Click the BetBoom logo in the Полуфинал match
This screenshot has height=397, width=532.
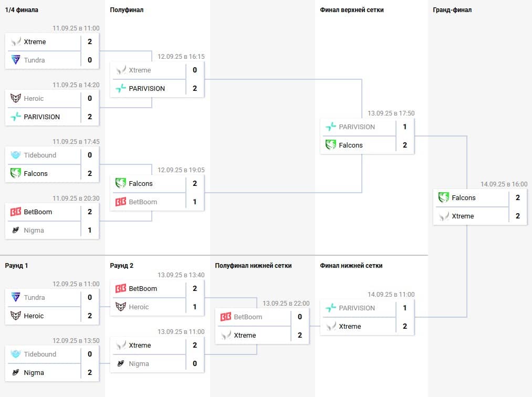(121, 202)
